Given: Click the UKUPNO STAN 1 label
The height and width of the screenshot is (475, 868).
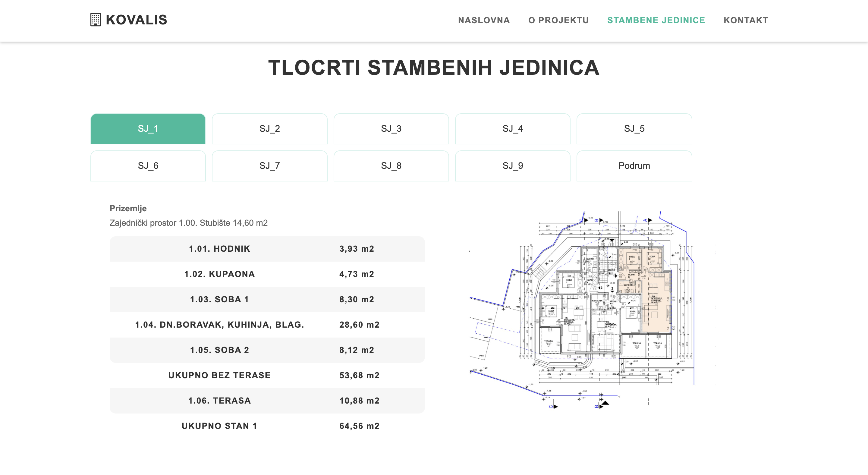Looking at the screenshot, I should 220,426.
